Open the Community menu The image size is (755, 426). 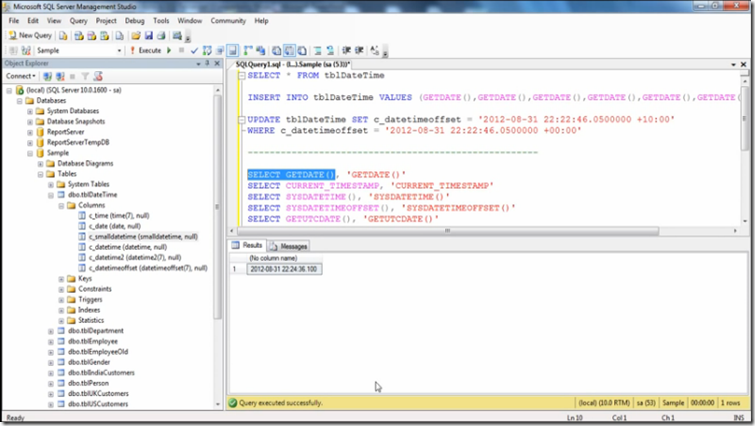point(228,21)
